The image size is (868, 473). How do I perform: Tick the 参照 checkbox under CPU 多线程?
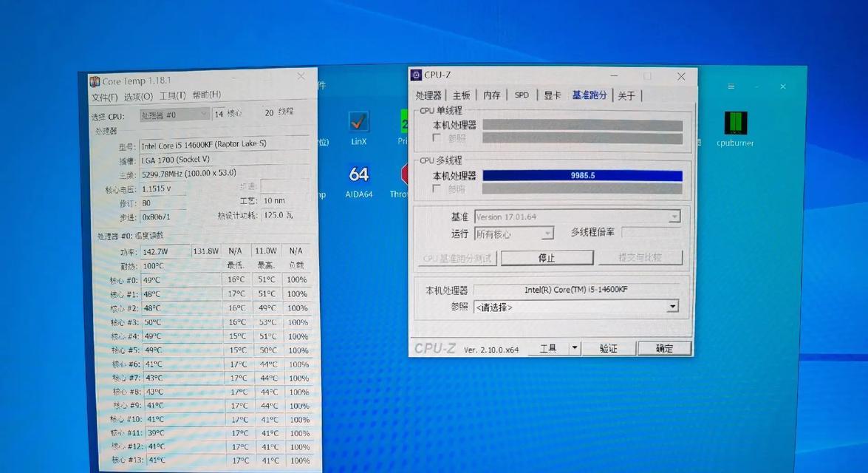coord(436,189)
